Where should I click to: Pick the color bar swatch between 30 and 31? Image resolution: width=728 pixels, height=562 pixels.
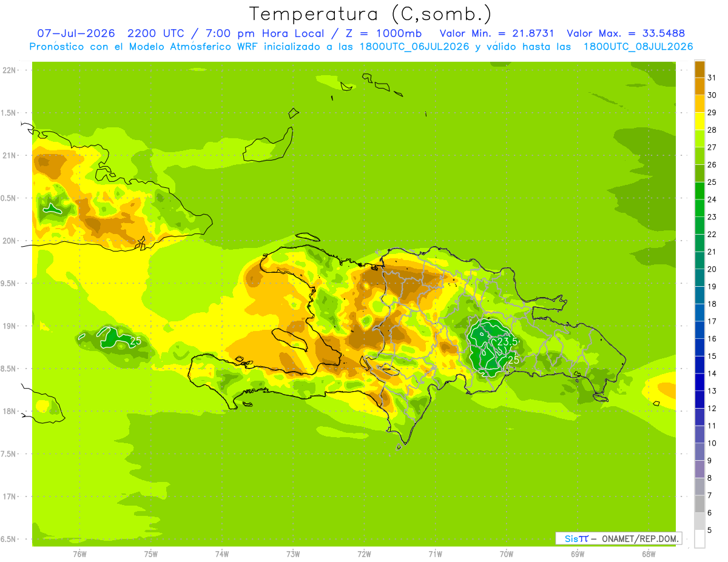(x=699, y=86)
